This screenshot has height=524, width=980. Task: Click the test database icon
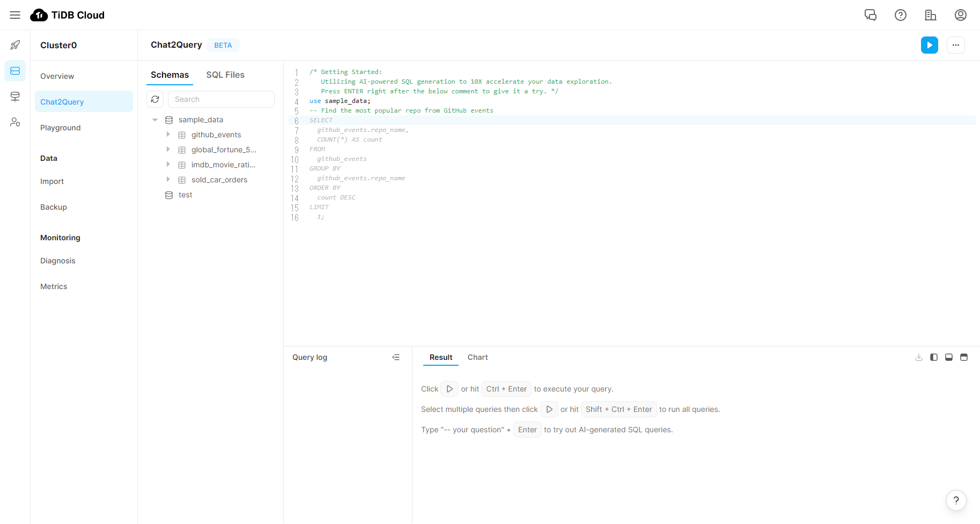pyautogui.click(x=169, y=195)
